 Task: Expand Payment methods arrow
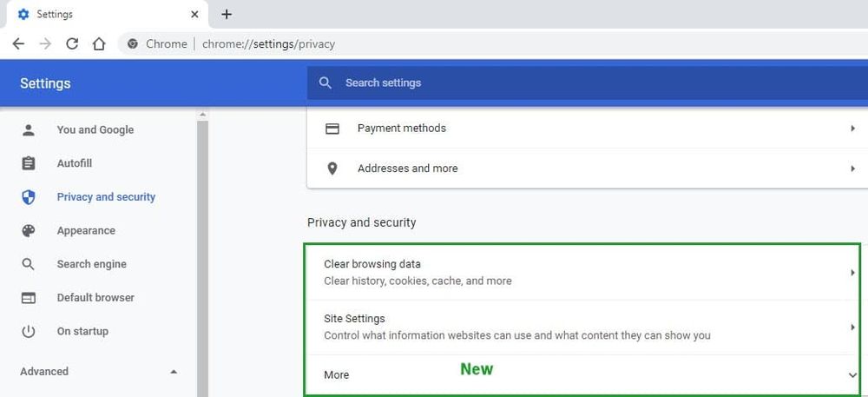852,129
